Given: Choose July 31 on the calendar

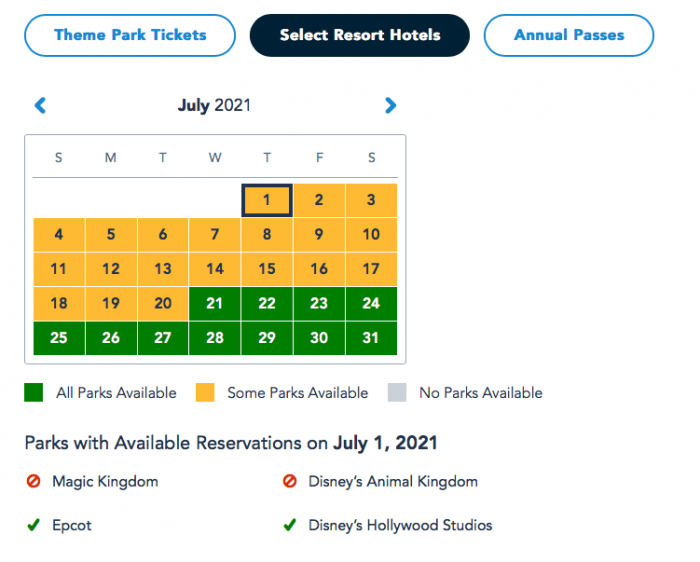Looking at the screenshot, I should [371, 338].
